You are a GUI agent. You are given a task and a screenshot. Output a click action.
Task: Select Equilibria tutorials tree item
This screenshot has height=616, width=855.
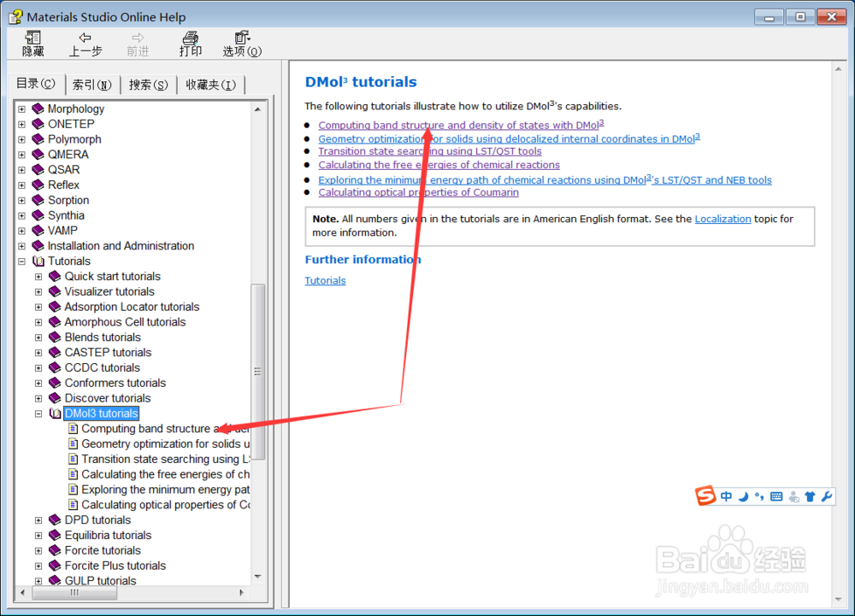pos(108,536)
